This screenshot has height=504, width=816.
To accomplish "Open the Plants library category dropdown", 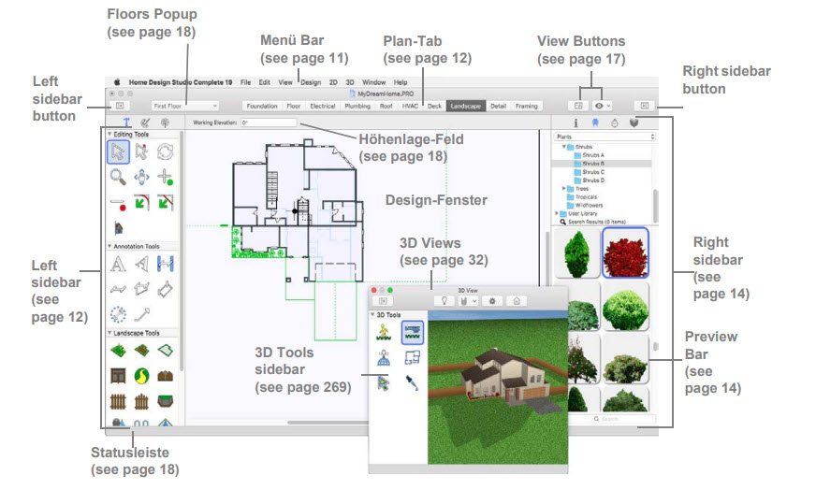I will [605, 137].
